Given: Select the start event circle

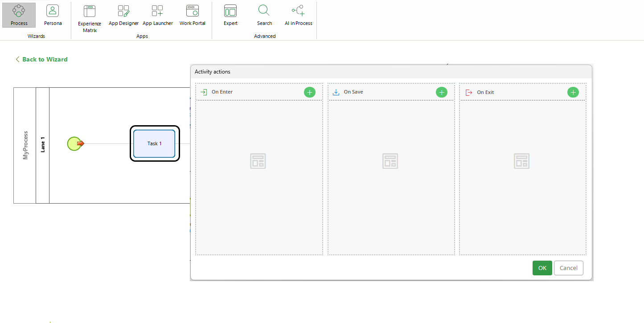Looking at the screenshot, I should (74, 143).
